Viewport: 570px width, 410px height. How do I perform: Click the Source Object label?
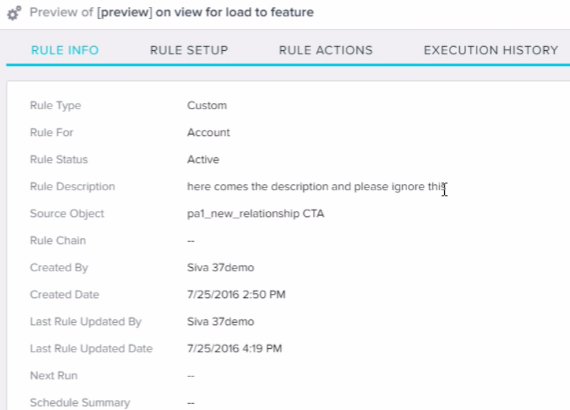[x=67, y=213]
